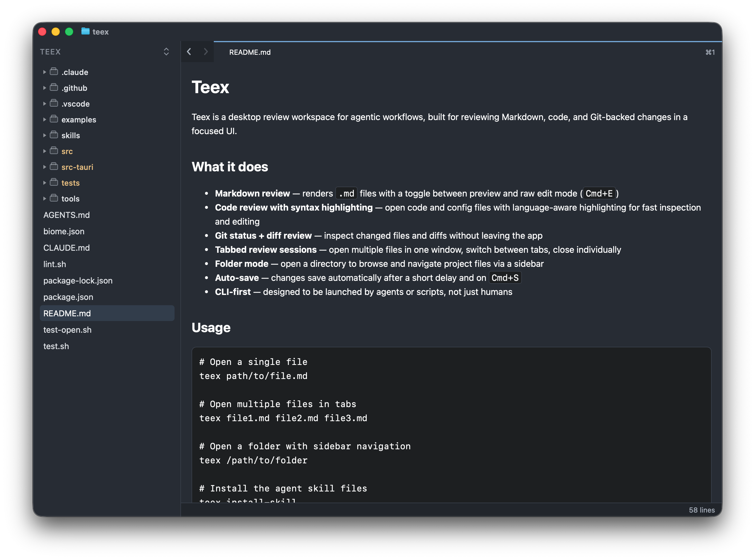The image size is (755, 560).
Task: Expand the src-tauri folder triangle
Action: pos(45,167)
